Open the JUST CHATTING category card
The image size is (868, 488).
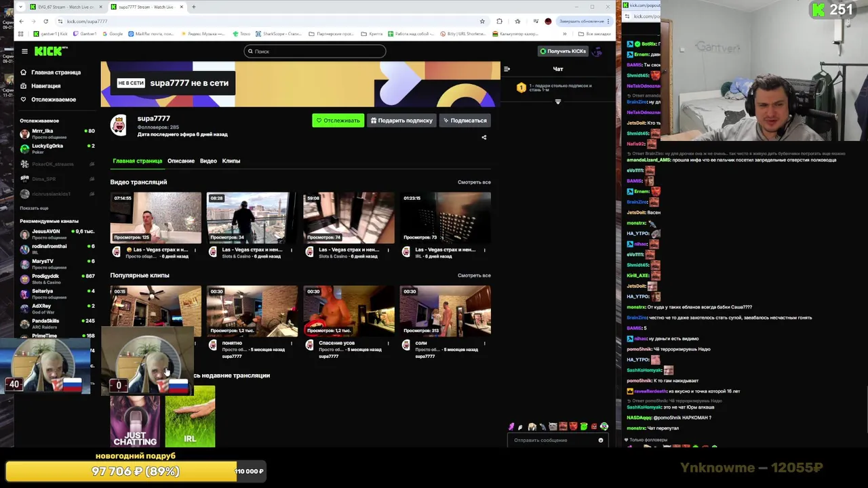[136, 417]
